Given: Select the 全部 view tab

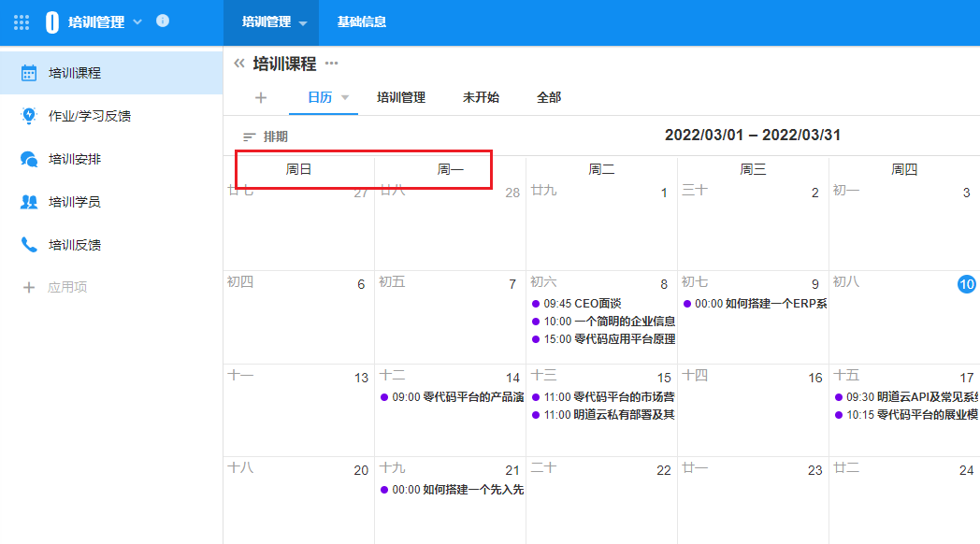Looking at the screenshot, I should click(x=549, y=97).
